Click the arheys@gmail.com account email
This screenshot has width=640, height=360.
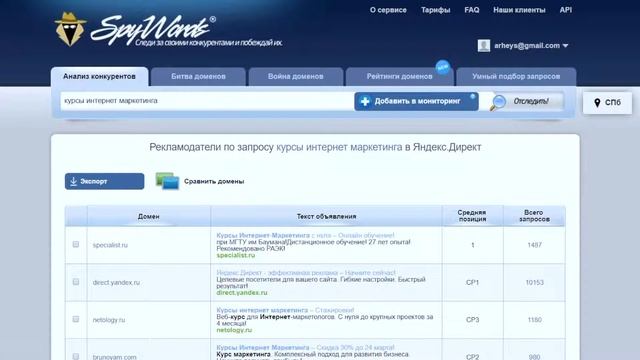pyautogui.click(x=527, y=46)
